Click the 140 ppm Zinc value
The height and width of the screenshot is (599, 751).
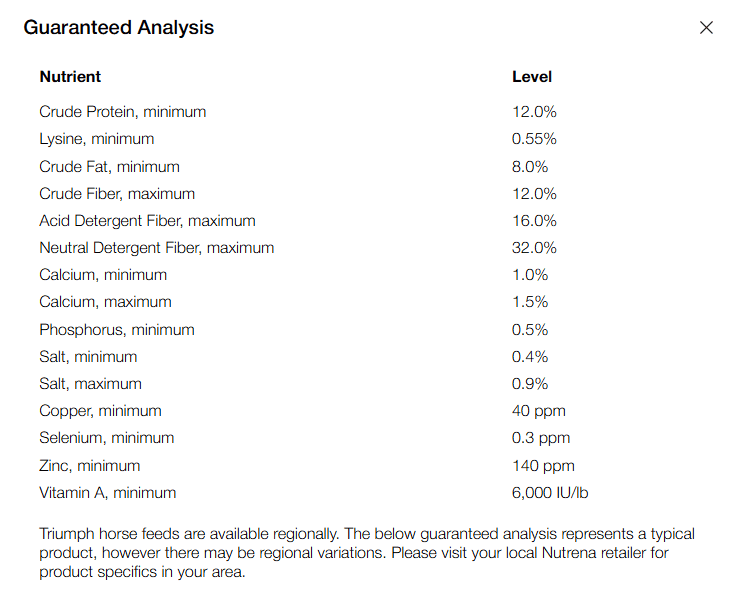543,466
